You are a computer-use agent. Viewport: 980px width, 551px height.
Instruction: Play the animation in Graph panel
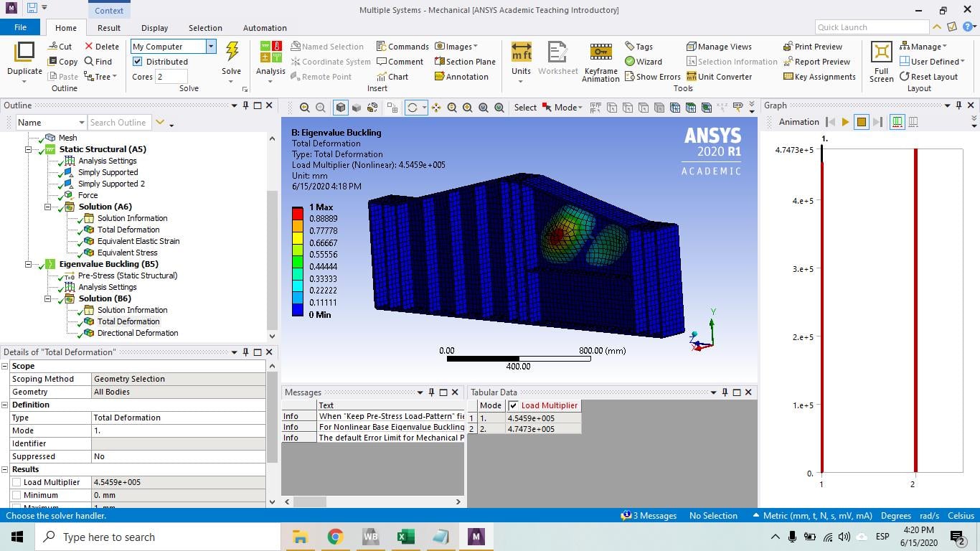click(x=845, y=122)
